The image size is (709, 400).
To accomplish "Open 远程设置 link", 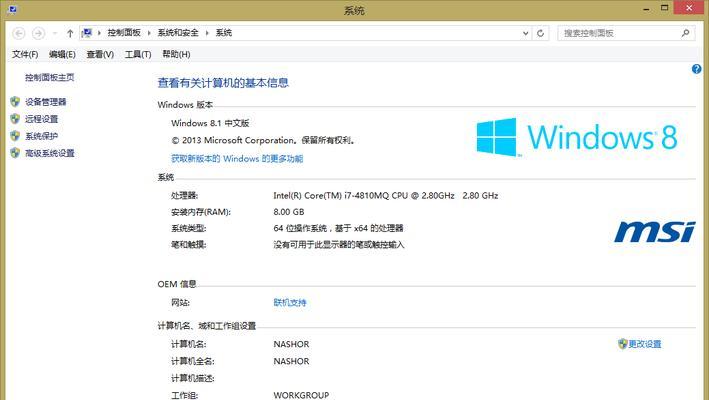I will pyautogui.click(x=42, y=119).
